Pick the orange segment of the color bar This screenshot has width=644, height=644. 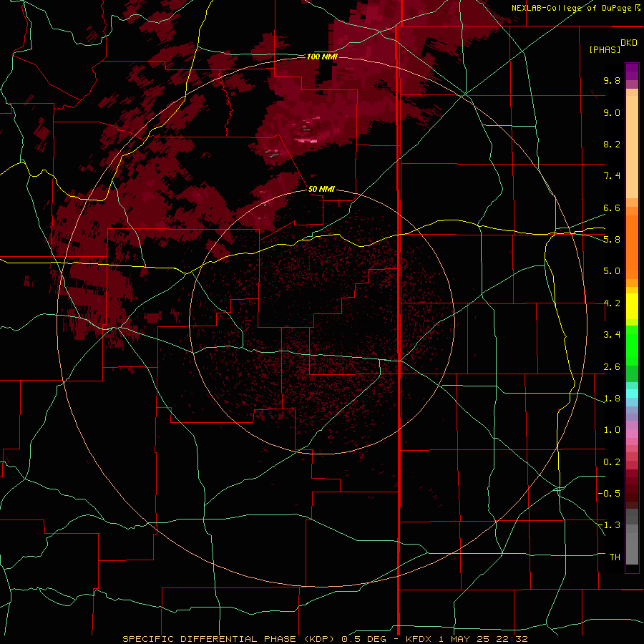(632, 248)
